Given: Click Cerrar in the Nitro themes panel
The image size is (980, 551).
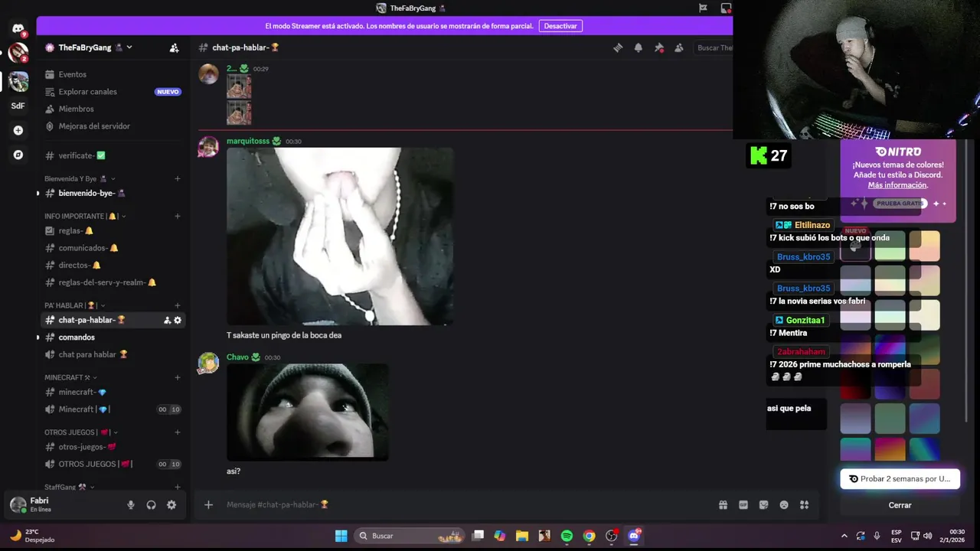Looking at the screenshot, I should [x=900, y=505].
